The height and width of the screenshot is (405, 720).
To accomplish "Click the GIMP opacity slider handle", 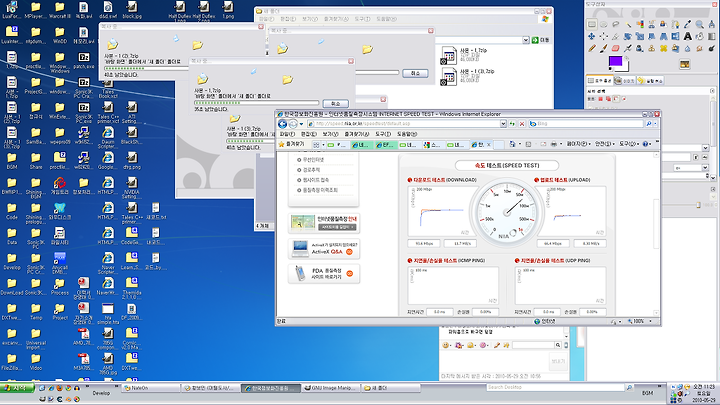I will [698, 205].
